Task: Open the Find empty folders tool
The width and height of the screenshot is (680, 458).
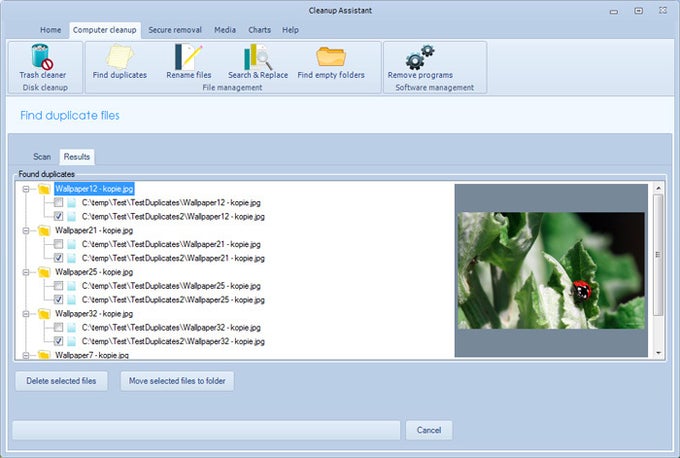Action: (x=331, y=61)
